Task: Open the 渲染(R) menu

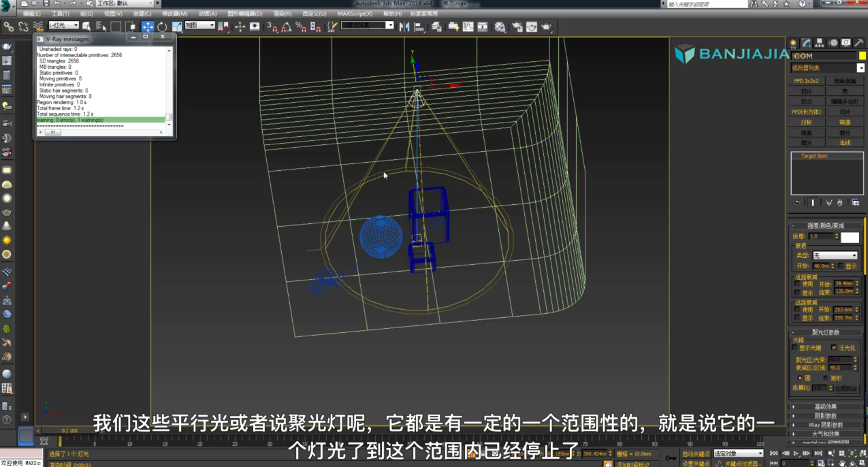Action: 282,14
